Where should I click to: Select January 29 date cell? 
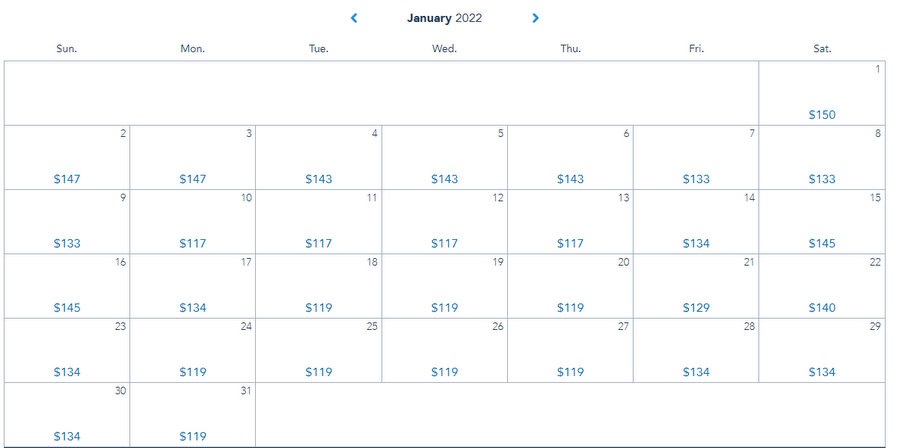click(822, 350)
